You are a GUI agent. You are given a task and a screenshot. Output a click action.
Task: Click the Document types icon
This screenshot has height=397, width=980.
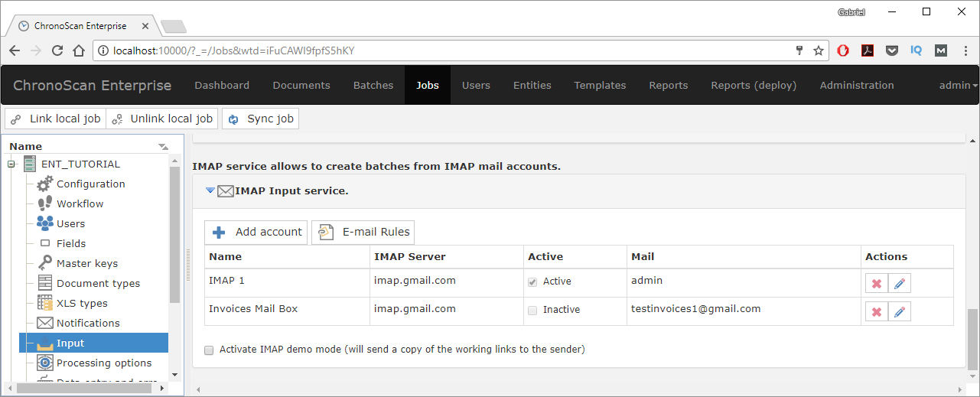[x=45, y=283]
